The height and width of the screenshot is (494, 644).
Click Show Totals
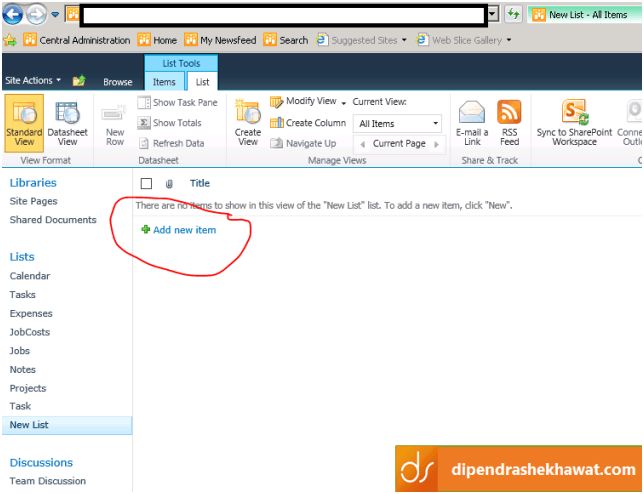(x=170, y=123)
